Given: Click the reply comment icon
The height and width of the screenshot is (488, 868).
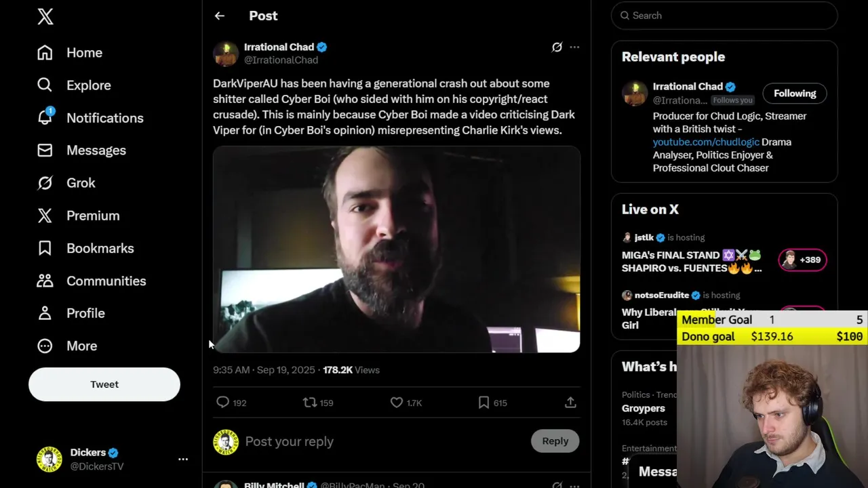Looking at the screenshot, I should tap(222, 403).
